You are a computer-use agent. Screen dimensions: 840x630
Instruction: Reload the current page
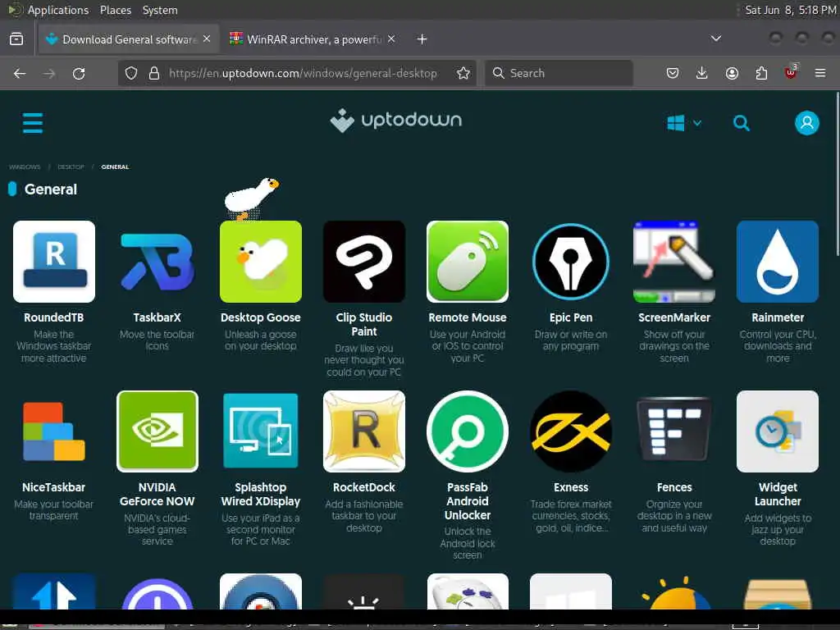point(79,73)
